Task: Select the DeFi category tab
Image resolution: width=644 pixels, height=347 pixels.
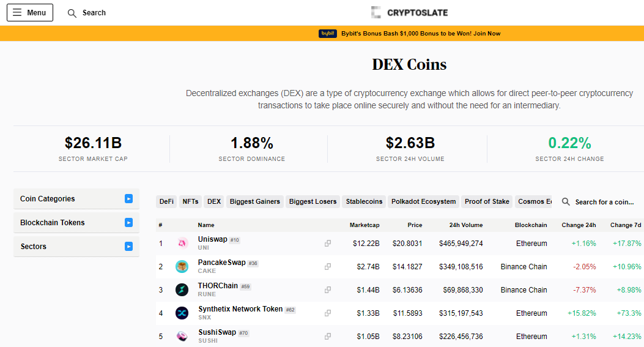Action: click(166, 201)
